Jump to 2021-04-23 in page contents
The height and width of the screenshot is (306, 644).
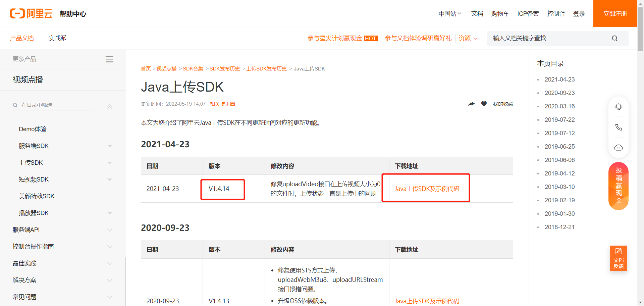(x=559, y=80)
